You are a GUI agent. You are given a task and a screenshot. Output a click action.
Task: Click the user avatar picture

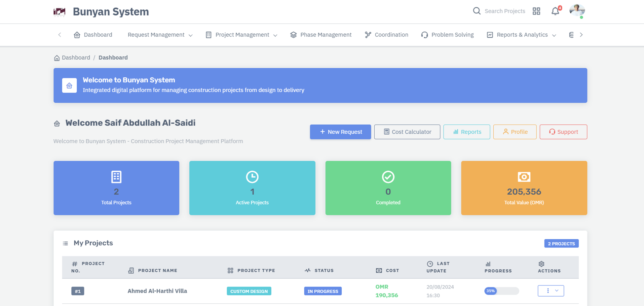tap(577, 11)
